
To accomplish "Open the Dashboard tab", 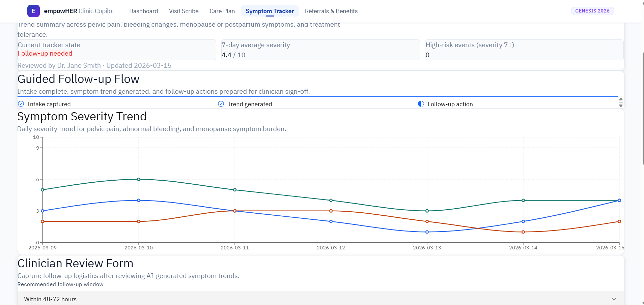I will point(143,11).
